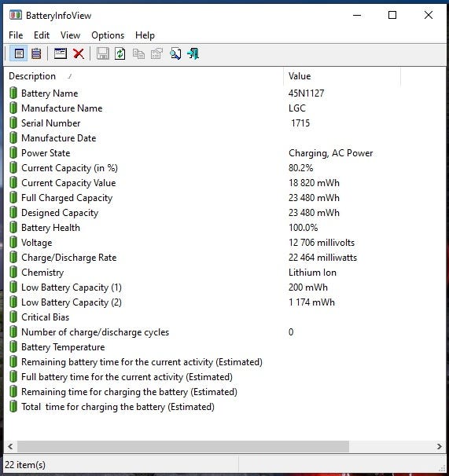Sort list by the Description column header

144,76
